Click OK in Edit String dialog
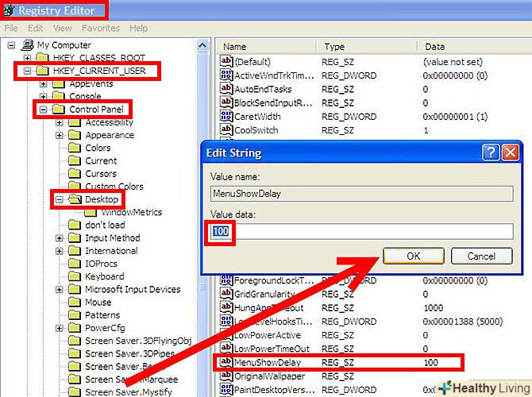The width and height of the screenshot is (532, 397). pyautogui.click(x=413, y=256)
